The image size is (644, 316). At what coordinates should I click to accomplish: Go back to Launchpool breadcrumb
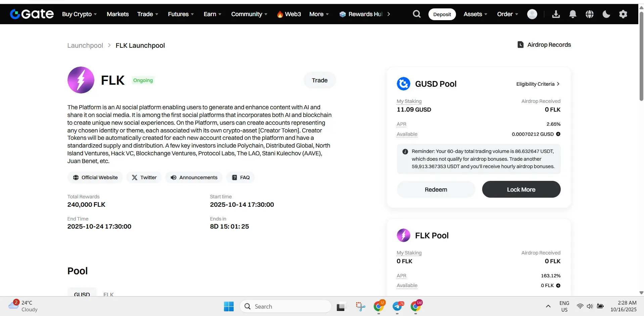pyautogui.click(x=85, y=45)
